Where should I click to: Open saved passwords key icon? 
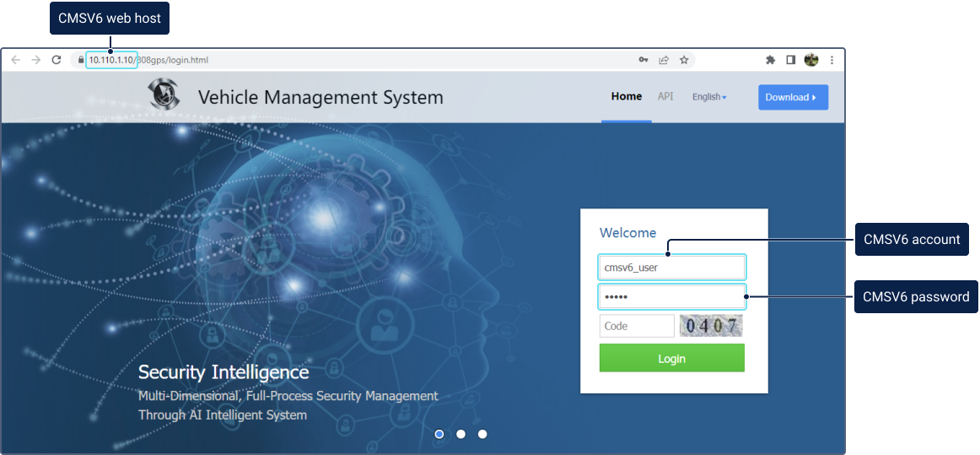click(x=643, y=60)
